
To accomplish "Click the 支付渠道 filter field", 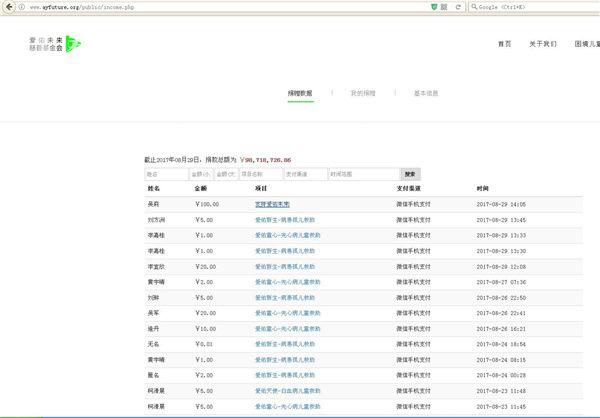I will coord(305,173).
